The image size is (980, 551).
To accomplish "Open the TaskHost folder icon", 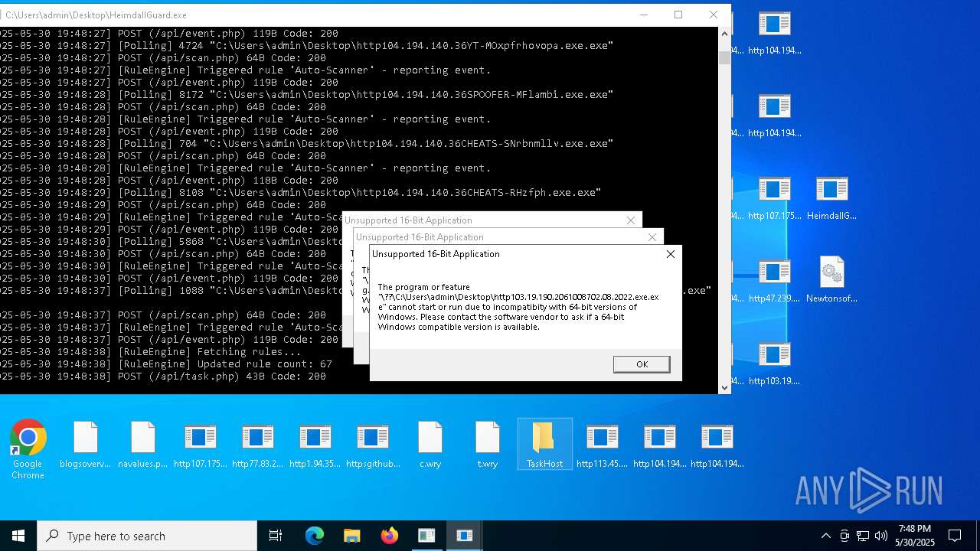I will click(544, 445).
